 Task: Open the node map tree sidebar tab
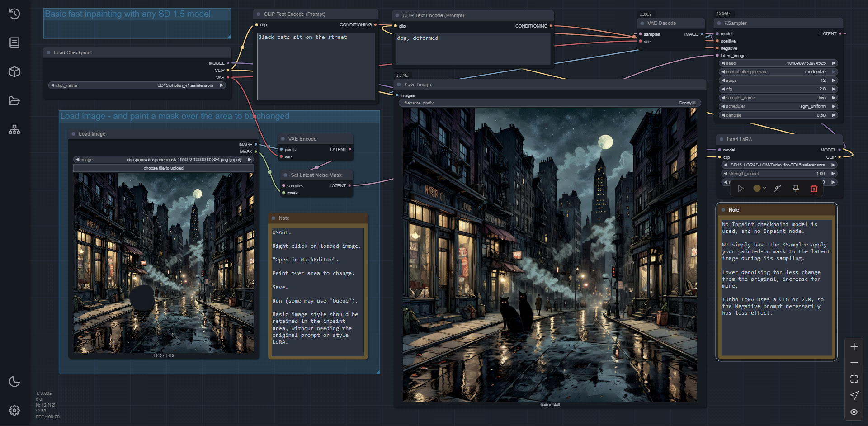[x=14, y=130]
